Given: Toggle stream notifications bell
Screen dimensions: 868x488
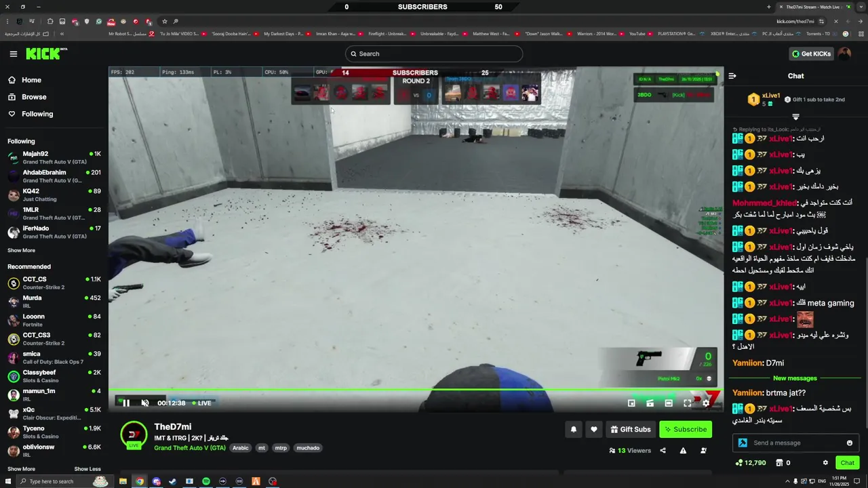Looking at the screenshot, I should tap(574, 429).
